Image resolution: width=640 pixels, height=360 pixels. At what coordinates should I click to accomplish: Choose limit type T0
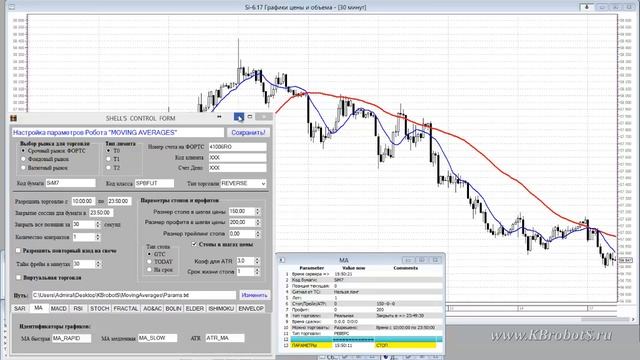tap(109, 151)
